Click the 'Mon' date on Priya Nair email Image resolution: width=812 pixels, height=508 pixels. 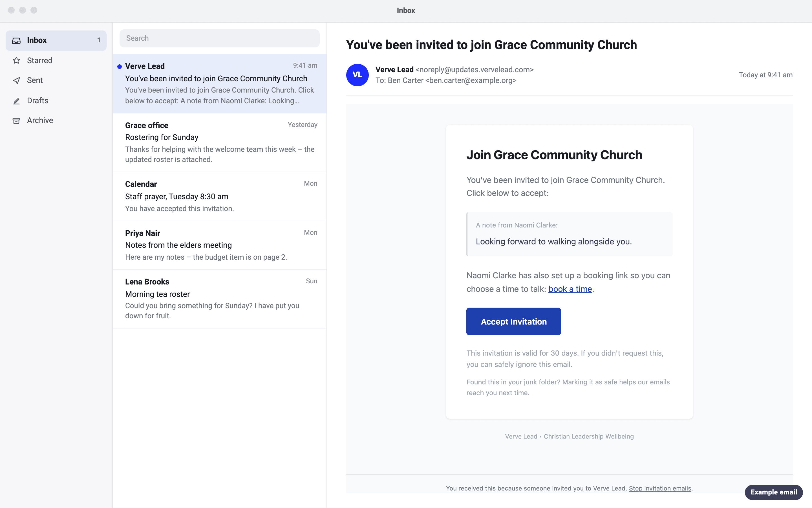[x=310, y=233]
